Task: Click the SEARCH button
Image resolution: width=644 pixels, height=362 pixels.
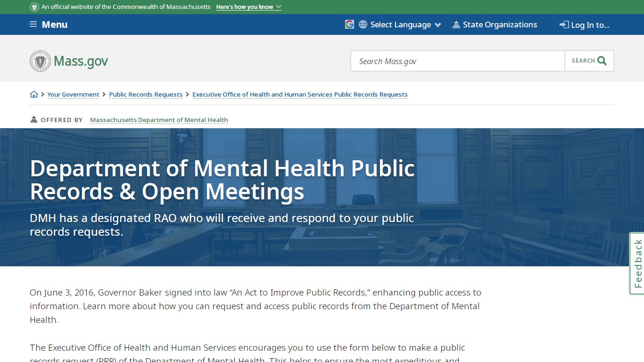Action: point(589,61)
